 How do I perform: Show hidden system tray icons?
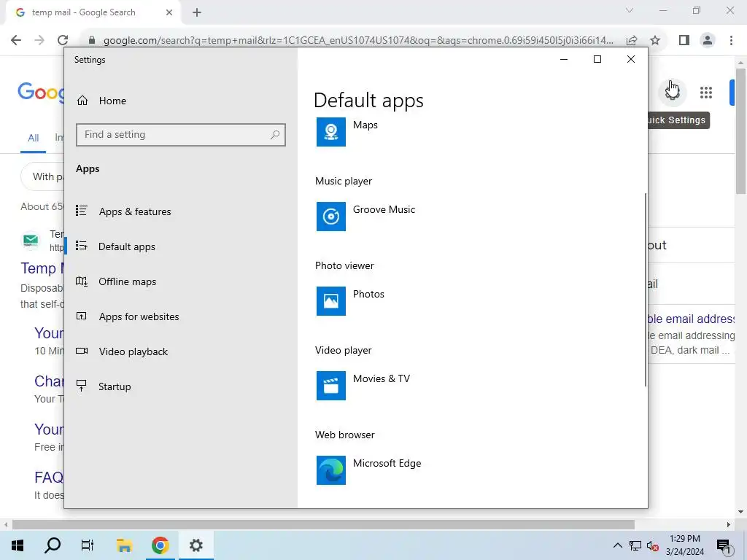[617, 545]
